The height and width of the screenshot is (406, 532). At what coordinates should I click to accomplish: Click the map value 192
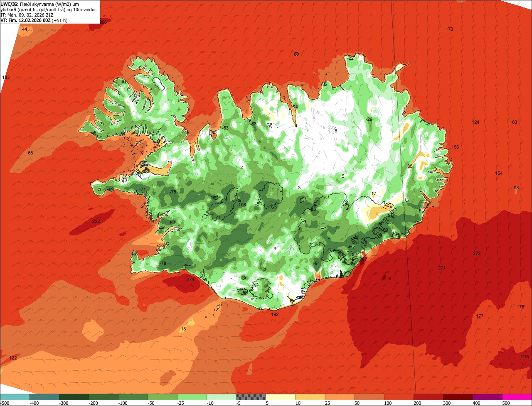click(275, 314)
